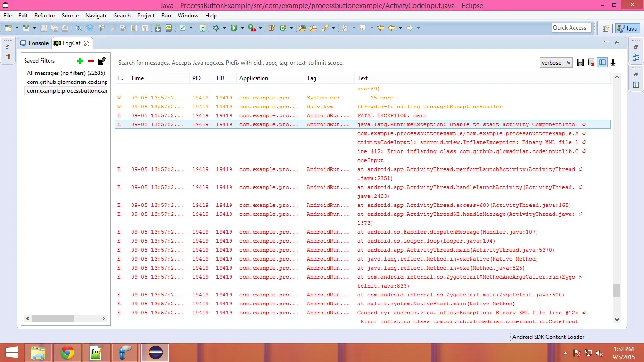Expand the Search dropdown arrow

[x=333, y=28]
